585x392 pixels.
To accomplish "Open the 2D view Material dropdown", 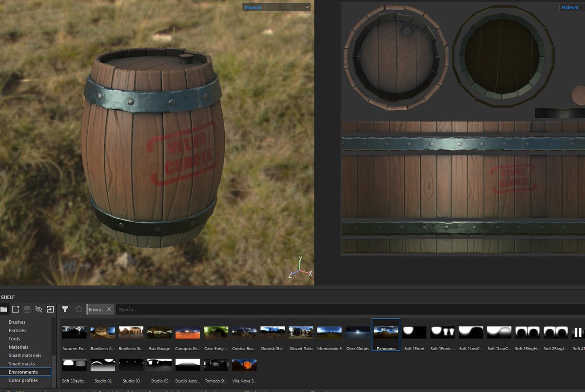I will (572, 7).
